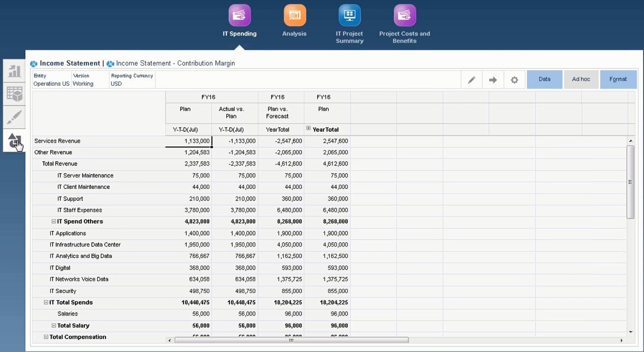Open the Analysis card icon
Image resolution: width=644 pixels, height=352 pixels.
pyautogui.click(x=295, y=16)
